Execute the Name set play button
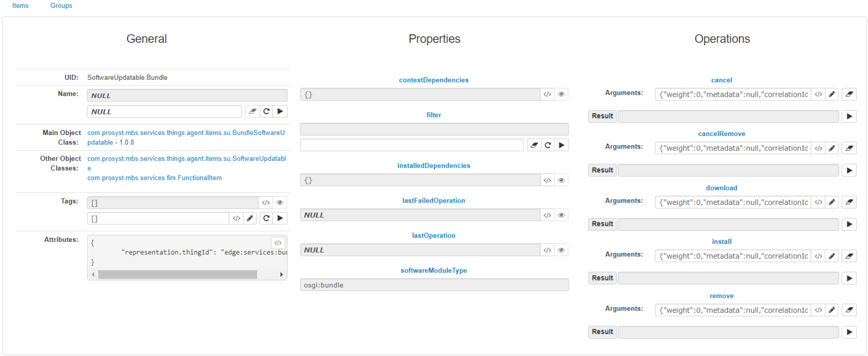 coord(280,111)
